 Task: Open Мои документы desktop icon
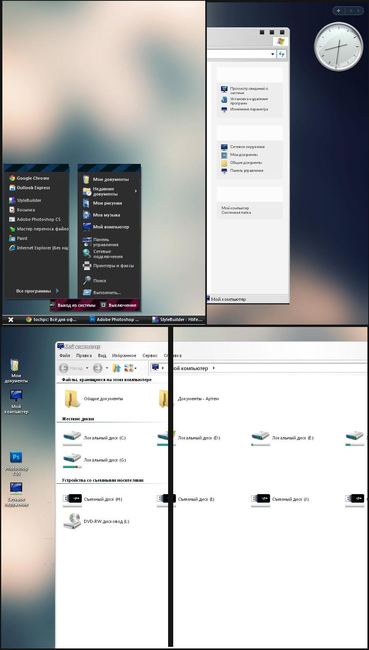pyautogui.click(x=16, y=371)
